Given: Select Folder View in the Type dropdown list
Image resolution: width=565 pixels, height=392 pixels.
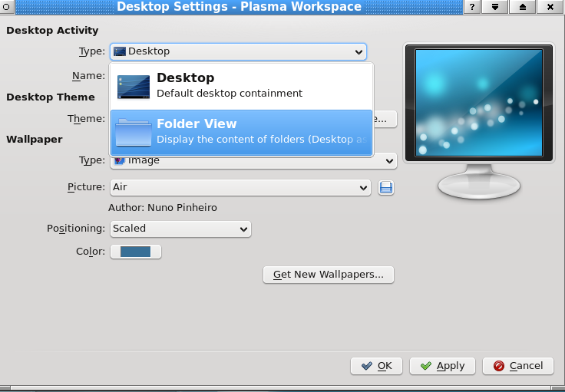Looking at the screenshot, I should coord(241,133).
